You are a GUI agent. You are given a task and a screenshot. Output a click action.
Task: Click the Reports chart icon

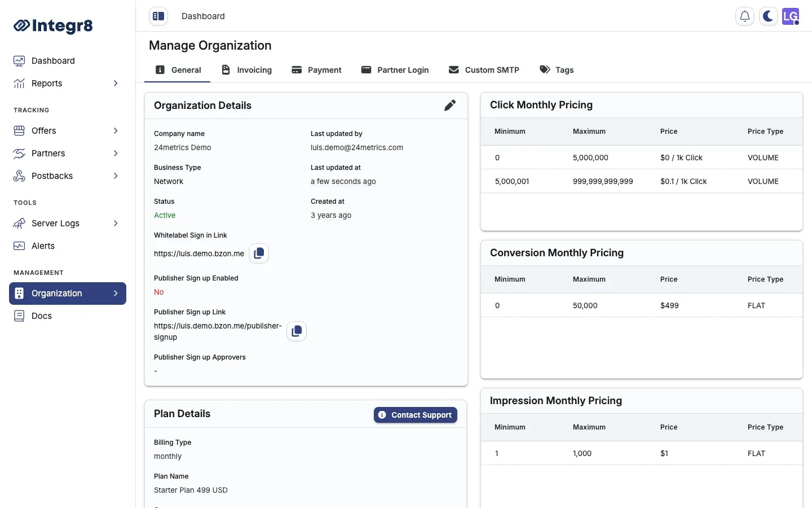click(19, 84)
